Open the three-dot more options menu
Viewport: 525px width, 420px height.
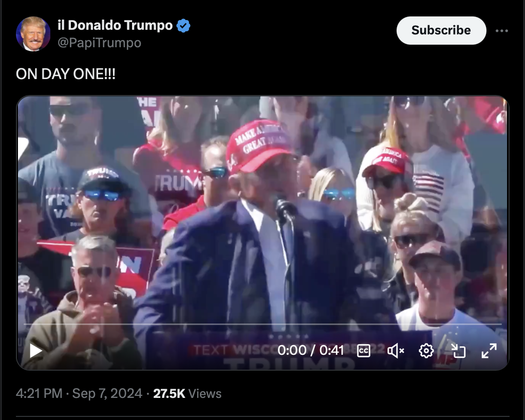502,31
